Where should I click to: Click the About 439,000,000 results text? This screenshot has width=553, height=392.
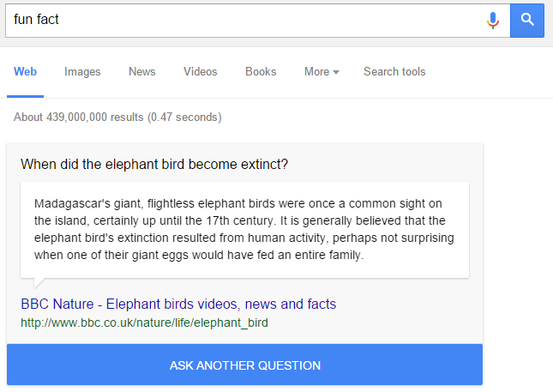coord(117,118)
